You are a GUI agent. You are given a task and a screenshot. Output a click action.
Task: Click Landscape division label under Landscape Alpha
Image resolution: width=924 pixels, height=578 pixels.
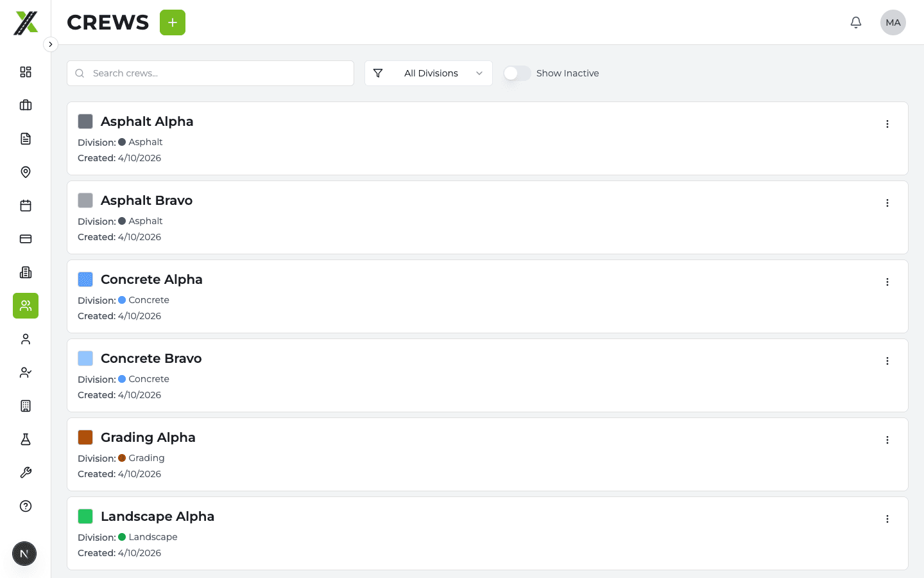[153, 537]
